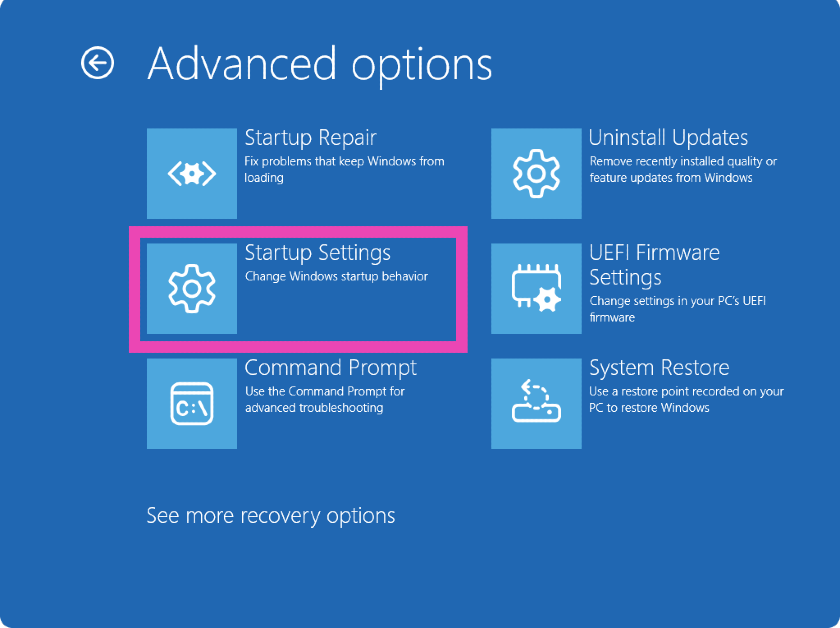Go back using the circled arrow
Viewport: 840px width, 628px height.
coord(97,64)
